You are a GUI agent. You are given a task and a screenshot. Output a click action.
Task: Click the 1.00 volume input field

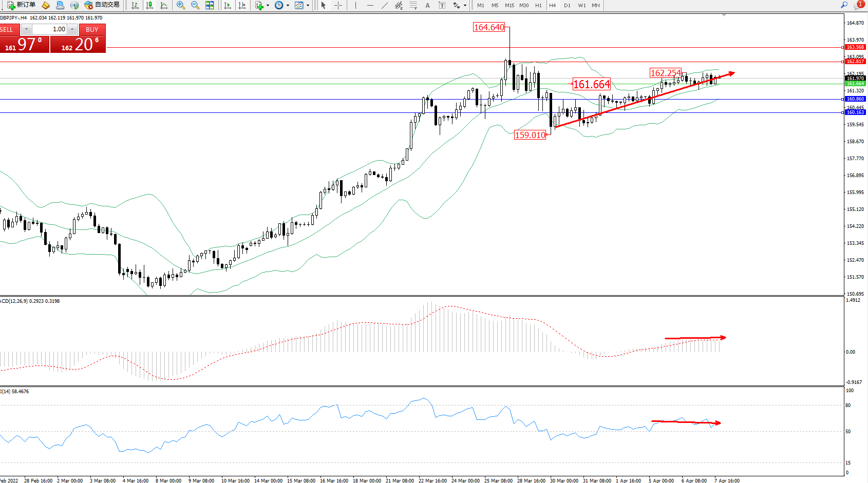point(50,29)
